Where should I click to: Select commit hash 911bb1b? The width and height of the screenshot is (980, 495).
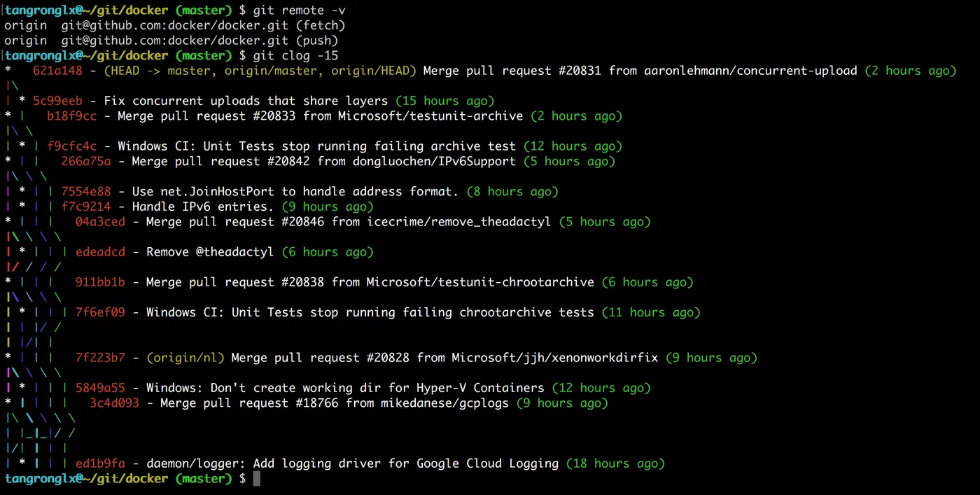pos(100,282)
